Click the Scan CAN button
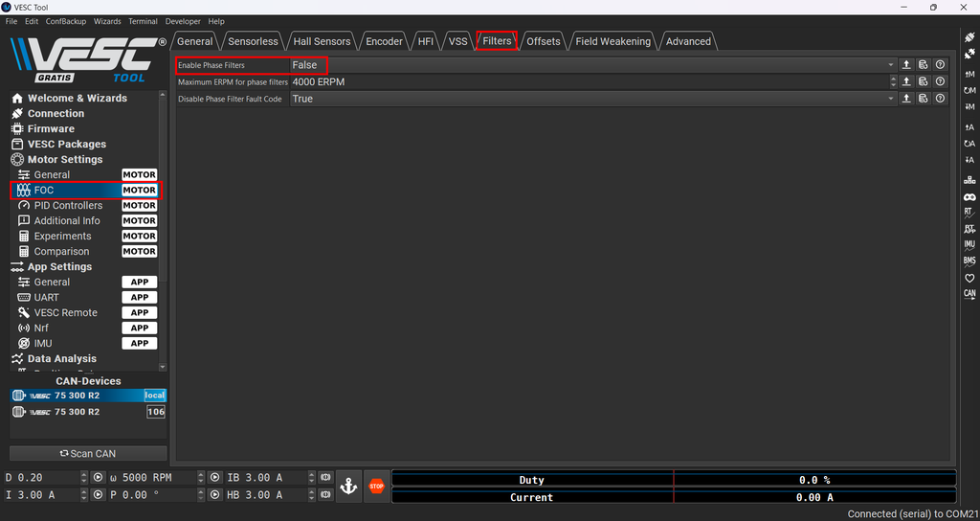The width and height of the screenshot is (980, 521). [x=88, y=453]
